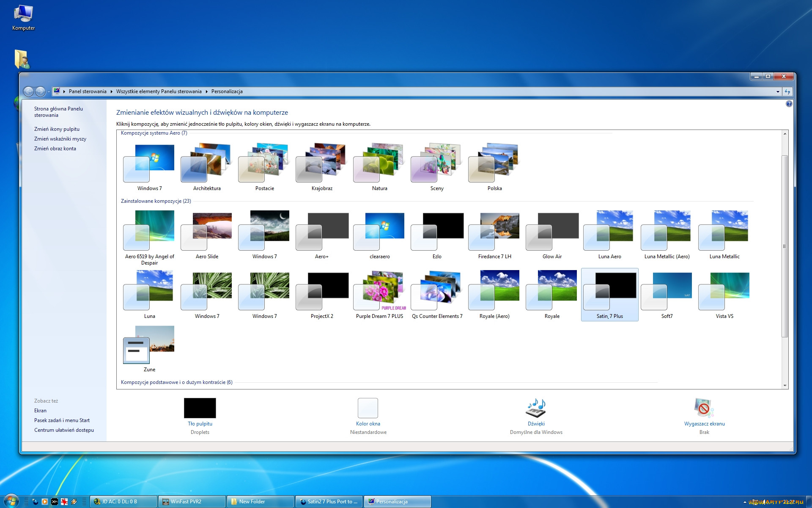
Task: Apply the Aero Slide theme
Action: tap(207, 235)
